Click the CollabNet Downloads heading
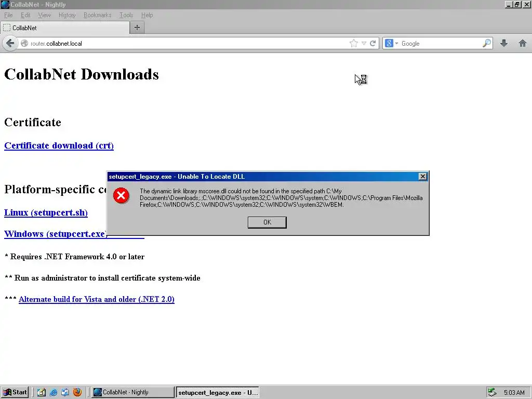Image resolution: width=532 pixels, height=399 pixels. tap(82, 74)
